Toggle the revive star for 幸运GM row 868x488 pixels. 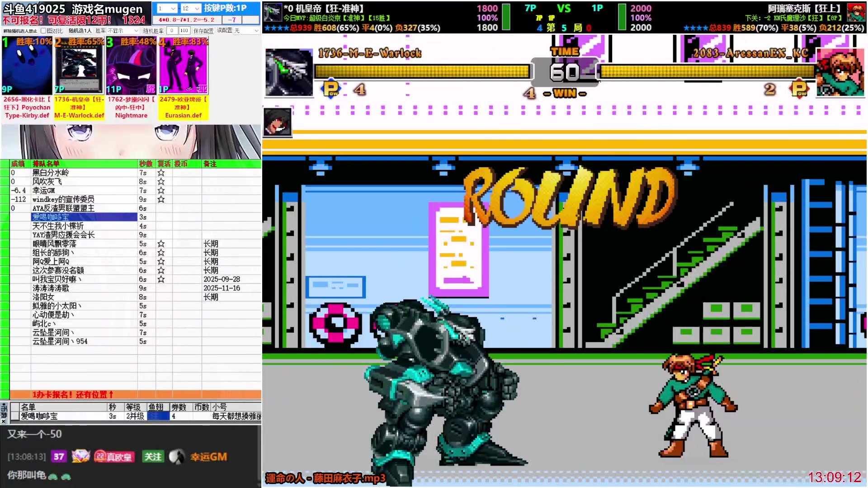pyautogui.click(x=161, y=190)
